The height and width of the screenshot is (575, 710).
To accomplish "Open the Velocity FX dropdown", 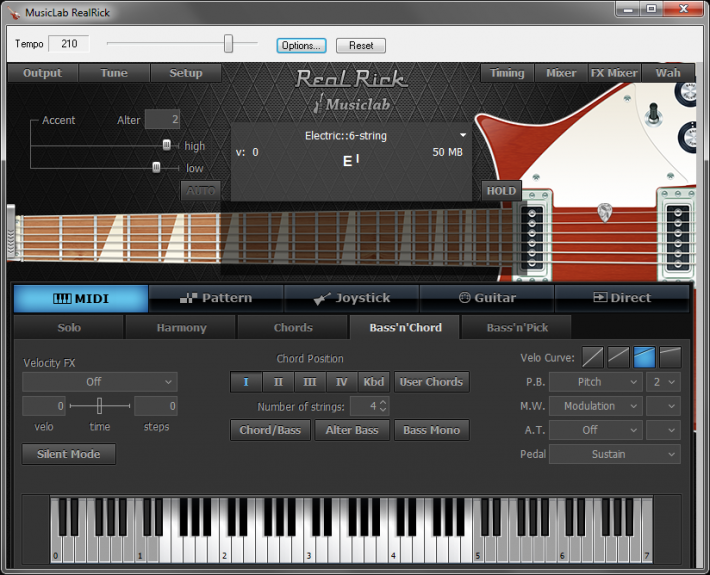I will point(100,382).
